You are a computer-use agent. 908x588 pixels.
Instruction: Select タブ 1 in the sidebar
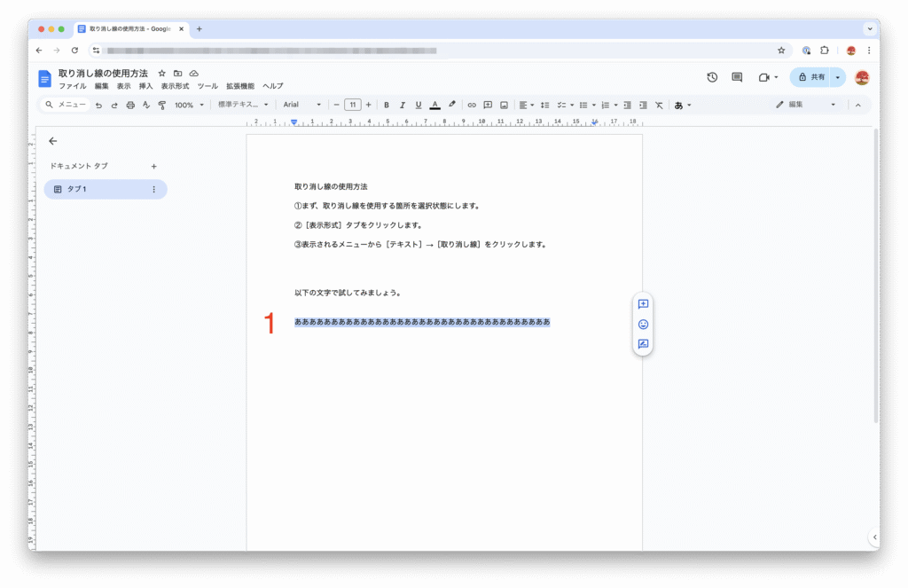(x=106, y=190)
